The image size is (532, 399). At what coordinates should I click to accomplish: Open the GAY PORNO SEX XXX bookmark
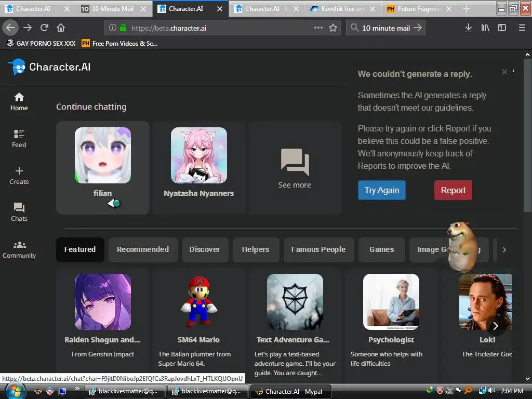click(x=41, y=44)
